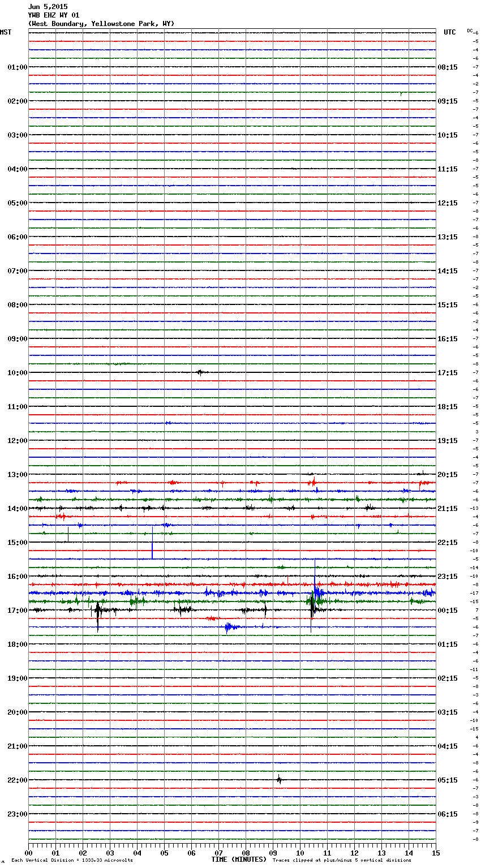Image resolution: width=481 pixels, height=868 pixels.
Task: Select the UTC axis header
Action: pyautogui.click(x=449, y=32)
